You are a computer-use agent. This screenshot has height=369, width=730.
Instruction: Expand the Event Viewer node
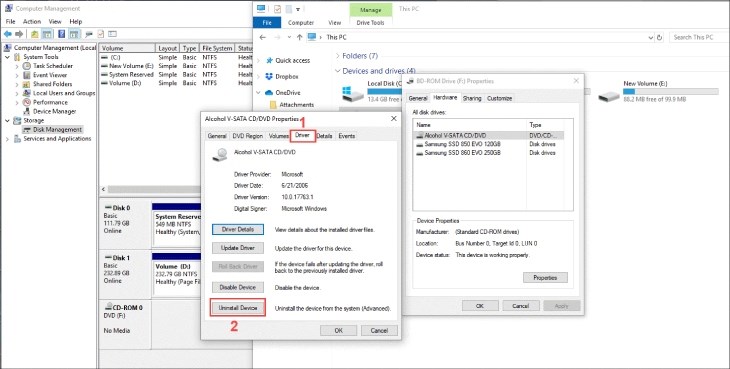pyautogui.click(x=17, y=75)
